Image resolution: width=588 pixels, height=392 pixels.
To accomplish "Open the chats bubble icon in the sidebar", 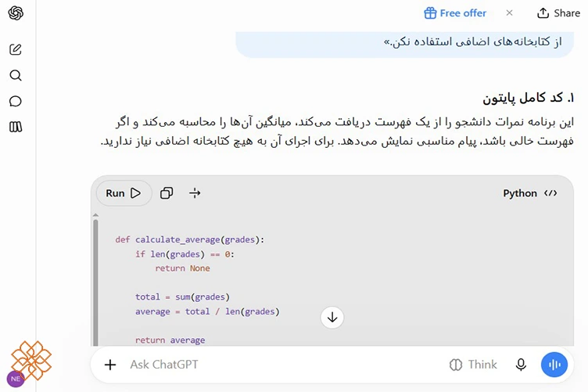I will point(16,101).
